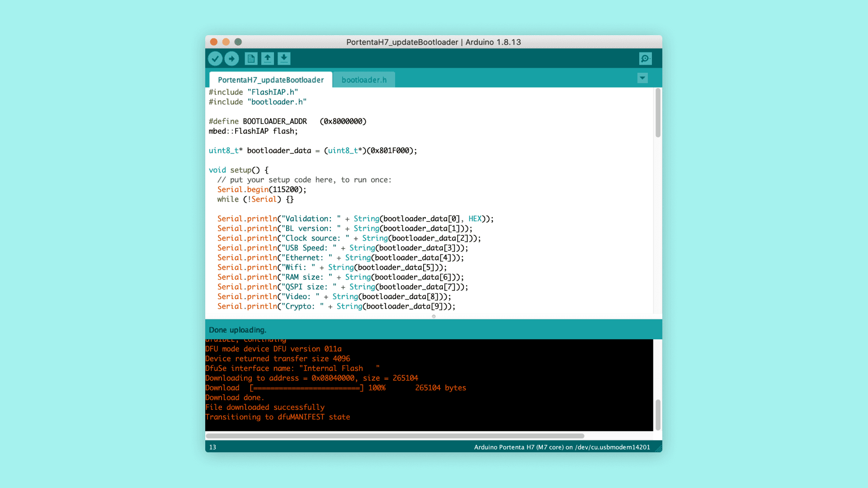Click the code editor vertical scrollbar
The image size is (868, 488).
(658, 113)
